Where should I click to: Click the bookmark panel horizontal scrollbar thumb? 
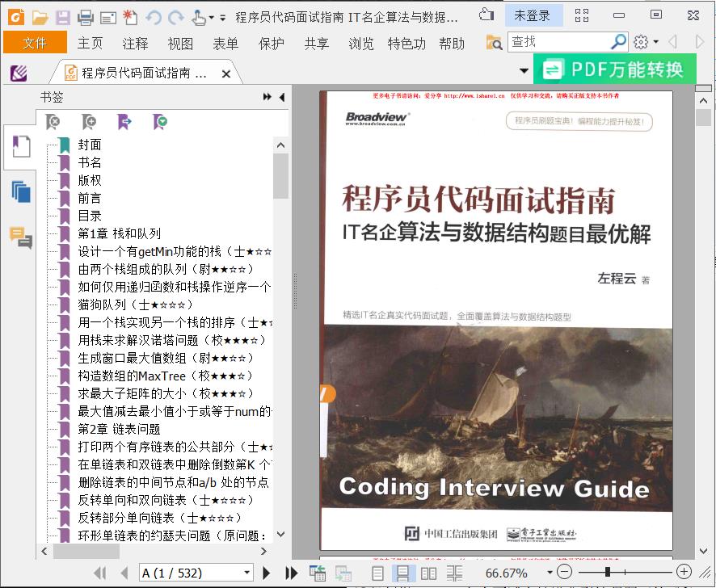(86, 551)
